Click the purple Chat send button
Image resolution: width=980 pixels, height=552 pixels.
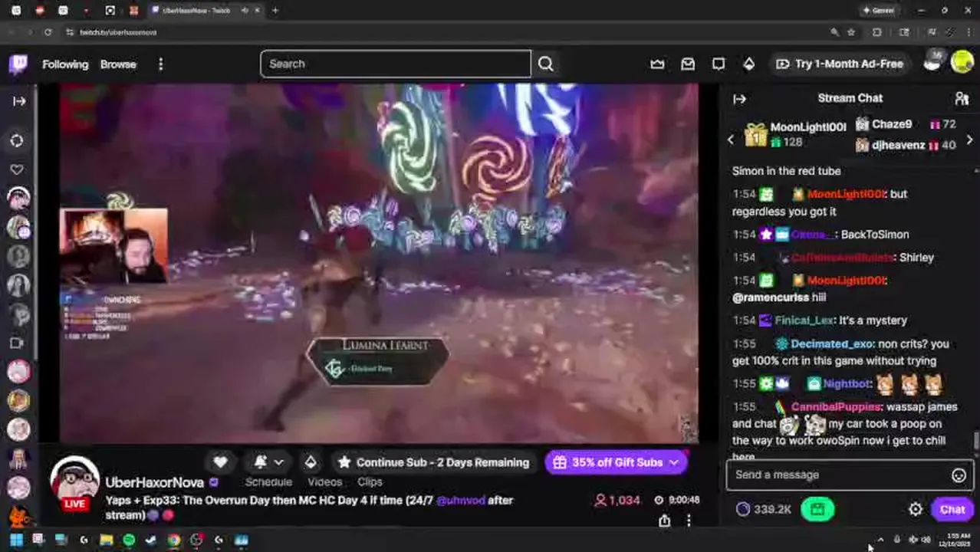[x=952, y=509]
